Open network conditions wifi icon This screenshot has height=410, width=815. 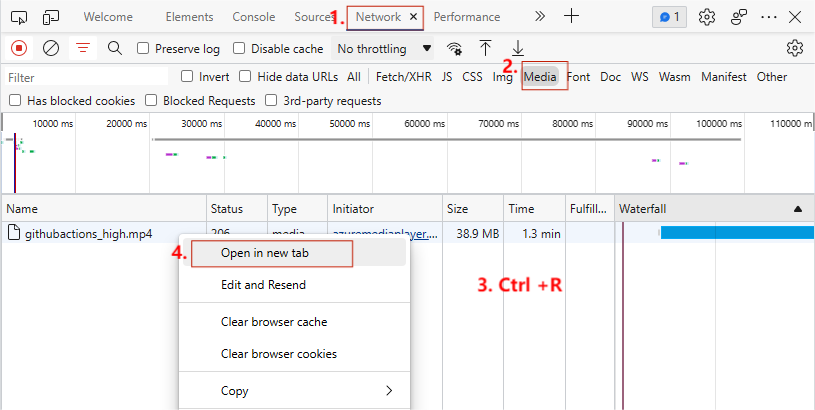455,48
